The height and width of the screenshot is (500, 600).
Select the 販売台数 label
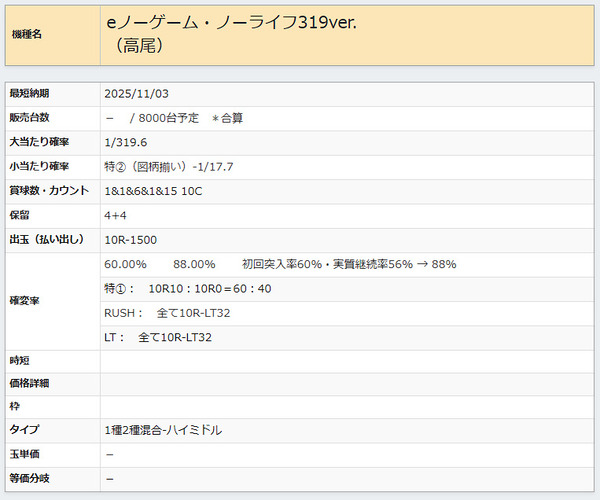[x=29, y=118]
